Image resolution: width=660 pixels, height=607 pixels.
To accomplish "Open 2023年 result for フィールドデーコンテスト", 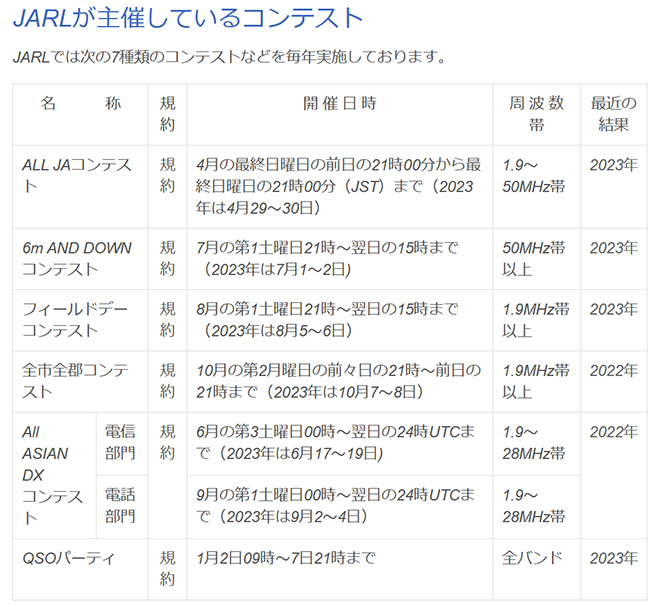I will tap(614, 309).
